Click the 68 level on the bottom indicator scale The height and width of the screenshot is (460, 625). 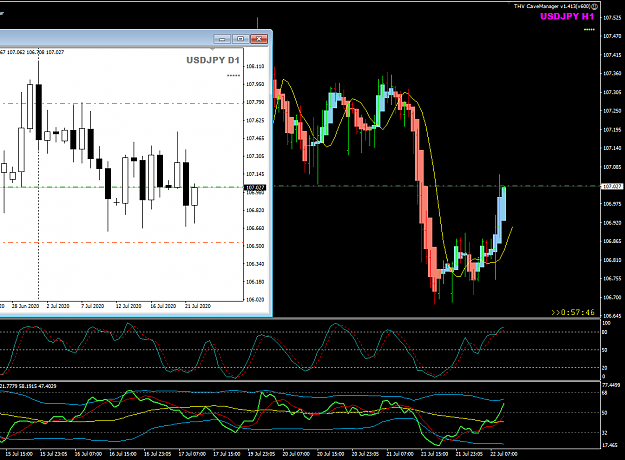605,393
